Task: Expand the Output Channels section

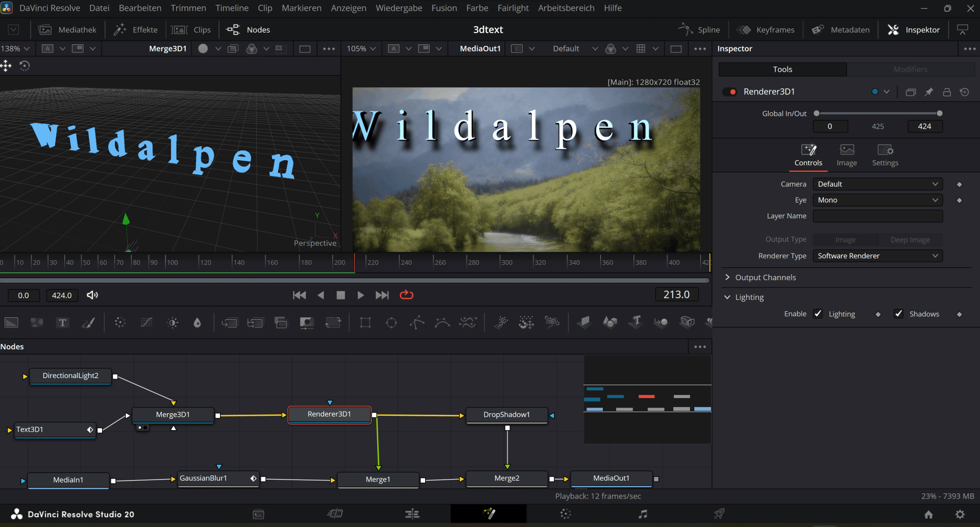Action: tap(727, 277)
